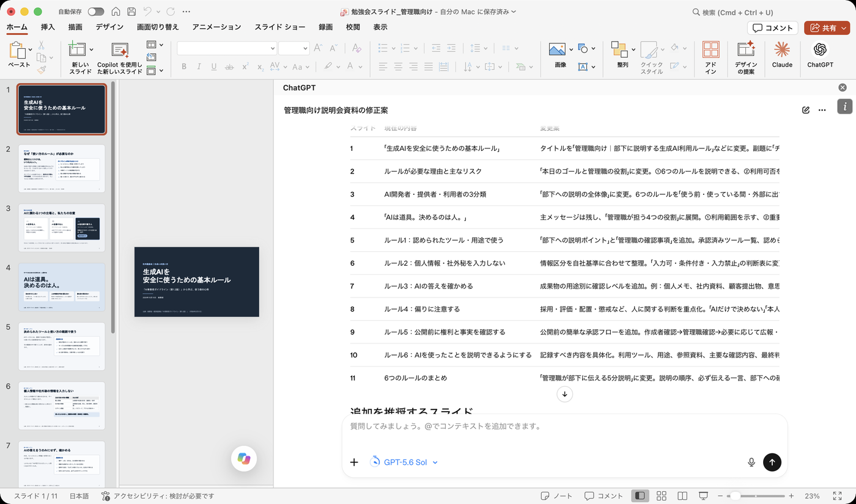Image resolution: width=856 pixels, height=504 pixels.
Task: Toggle the ノート notes pane
Action: point(556,496)
